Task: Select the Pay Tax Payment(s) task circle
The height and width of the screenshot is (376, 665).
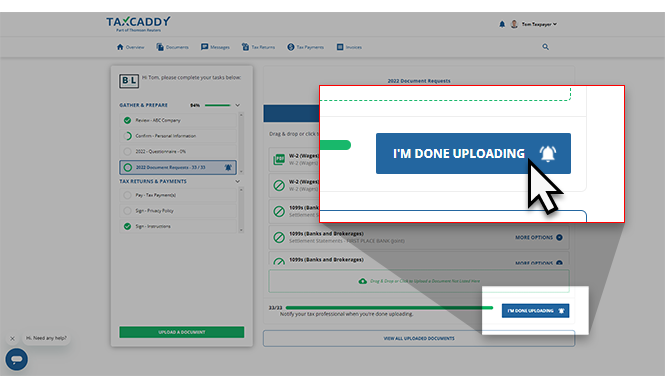Action: point(127,195)
